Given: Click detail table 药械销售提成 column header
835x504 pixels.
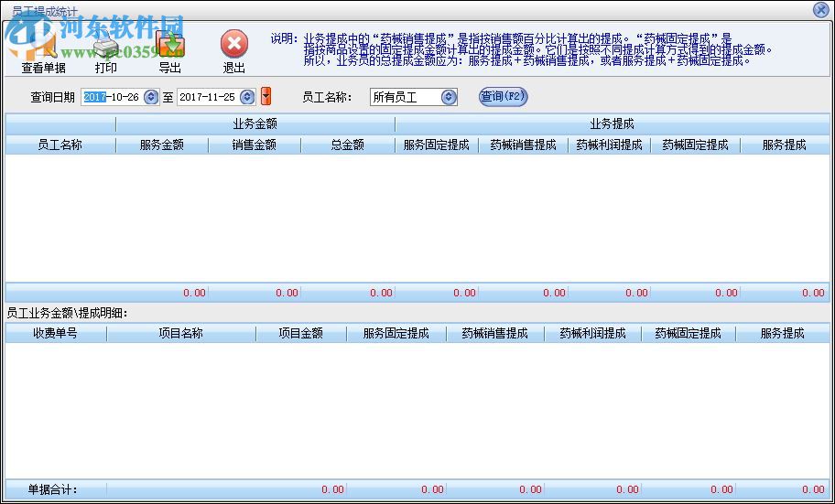Looking at the screenshot, I should 494,334.
